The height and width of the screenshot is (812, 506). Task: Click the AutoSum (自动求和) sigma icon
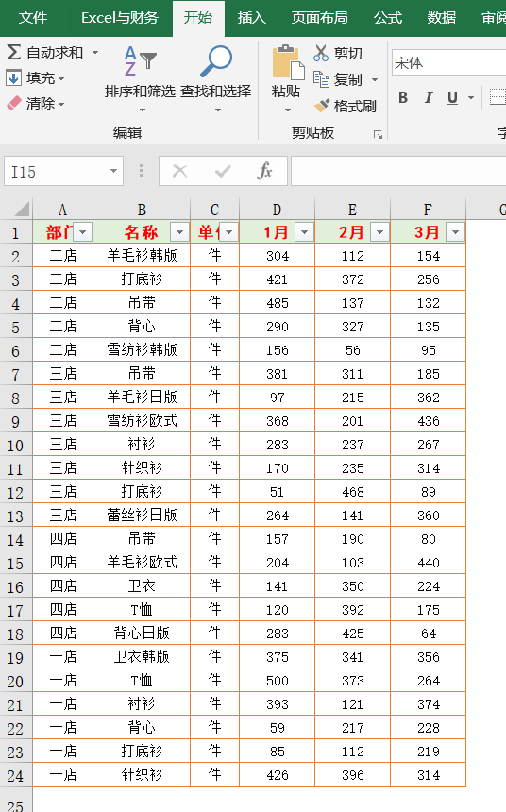[x=13, y=52]
